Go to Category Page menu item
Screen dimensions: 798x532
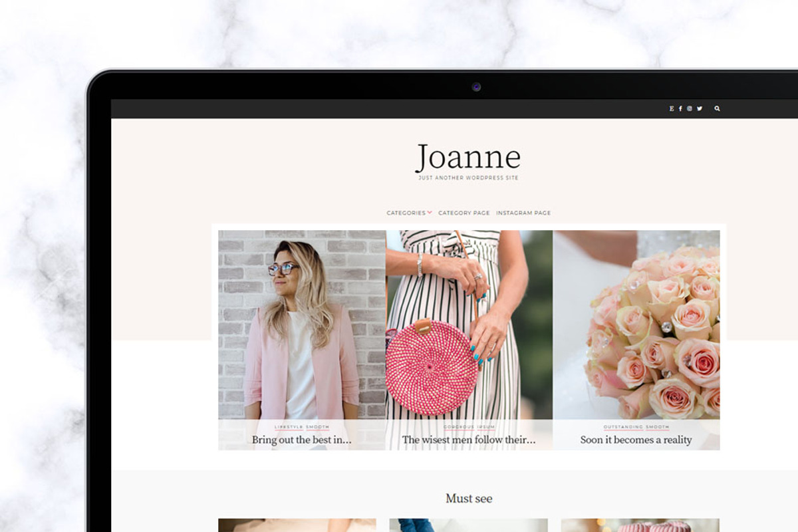point(464,213)
